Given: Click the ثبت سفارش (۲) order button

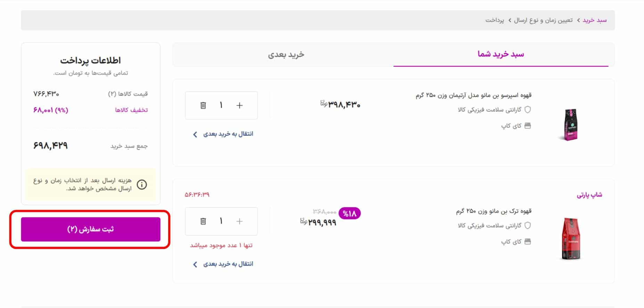Looking at the screenshot, I should coord(91,229).
